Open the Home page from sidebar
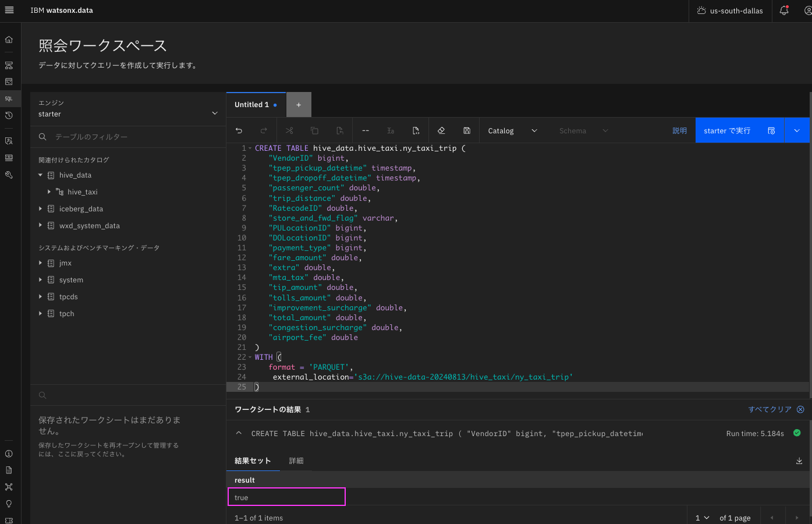812x524 pixels. 9,40
